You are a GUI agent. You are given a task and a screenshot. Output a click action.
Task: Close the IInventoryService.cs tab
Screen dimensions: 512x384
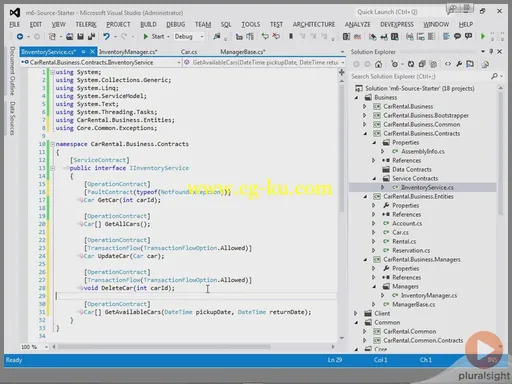pos(92,52)
